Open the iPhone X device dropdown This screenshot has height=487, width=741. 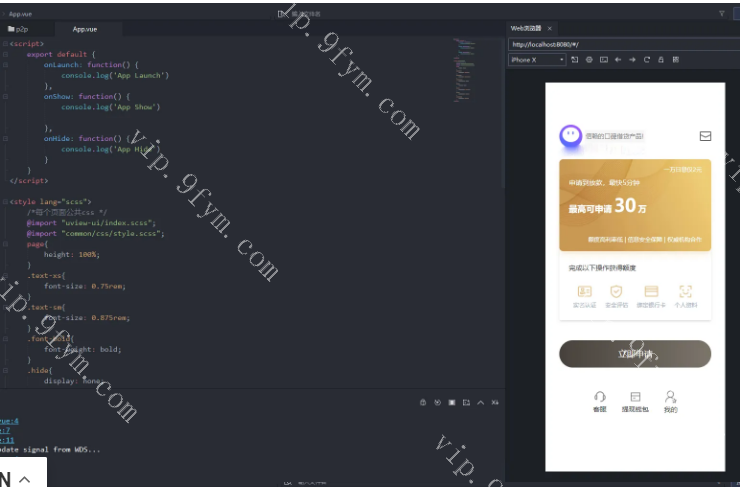pyautogui.click(x=537, y=60)
